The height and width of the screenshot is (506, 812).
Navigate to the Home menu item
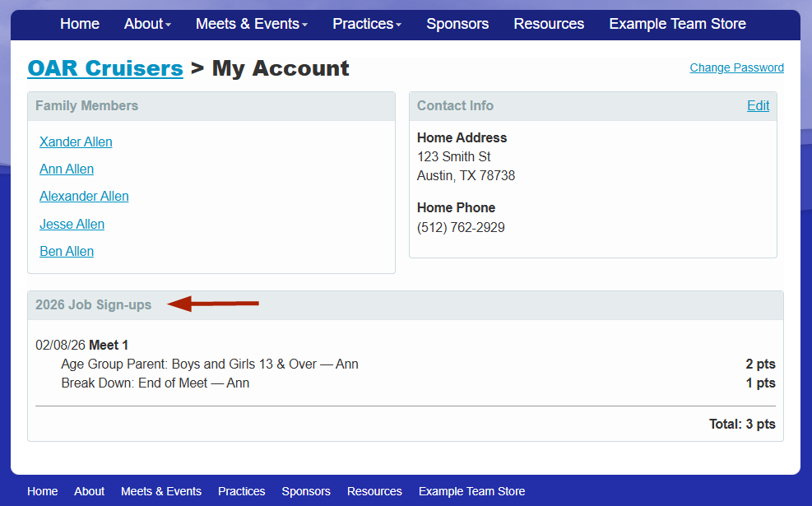[x=79, y=24]
